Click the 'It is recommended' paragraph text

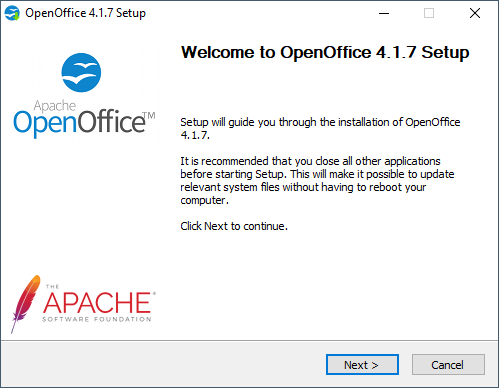click(x=317, y=180)
